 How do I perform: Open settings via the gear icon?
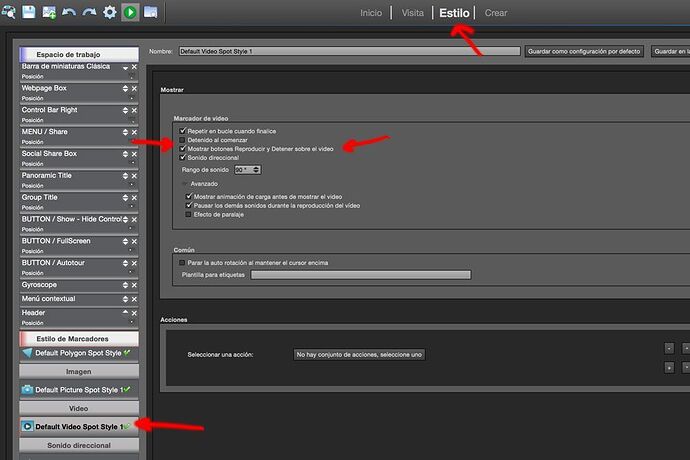tap(110, 11)
